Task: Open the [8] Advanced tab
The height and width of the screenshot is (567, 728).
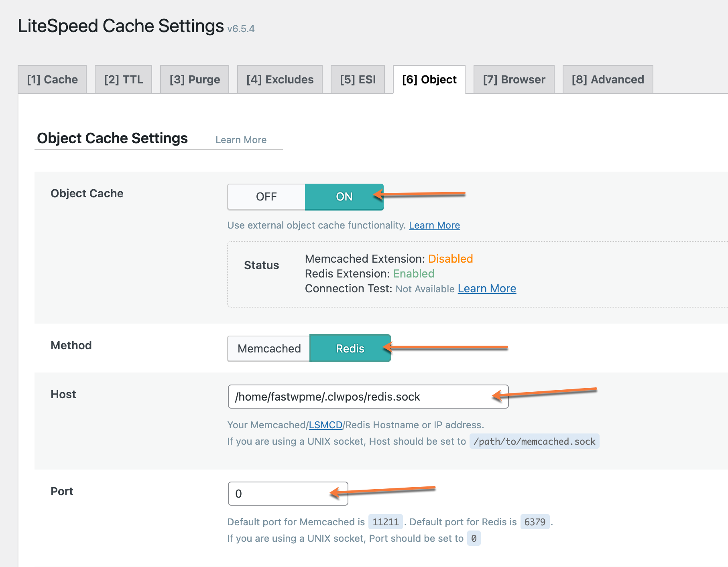Action: click(608, 79)
